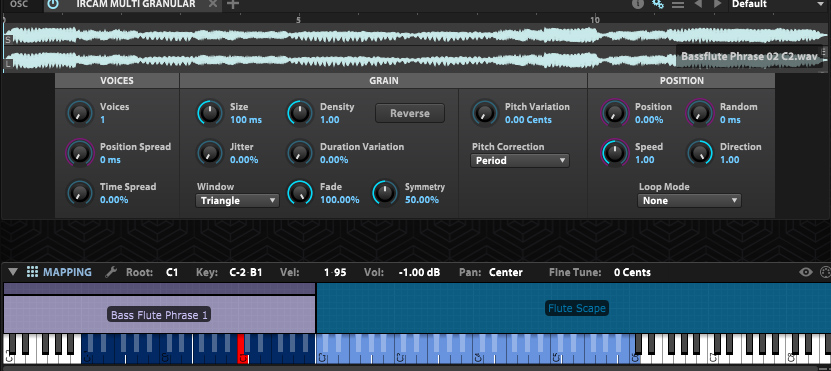Click the Fade knob
831x371 pixels.
pyautogui.click(x=300, y=193)
